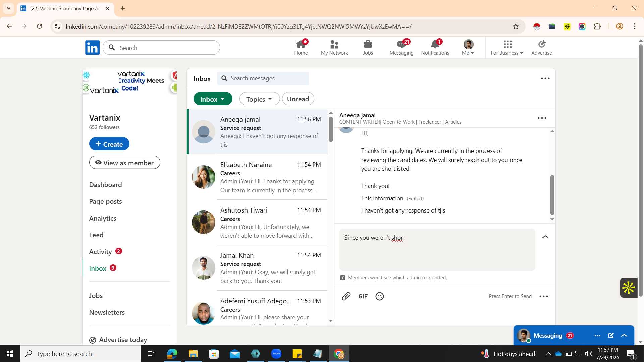644x362 pixels.
Task: Open Advertise today link
Action: (x=118, y=340)
